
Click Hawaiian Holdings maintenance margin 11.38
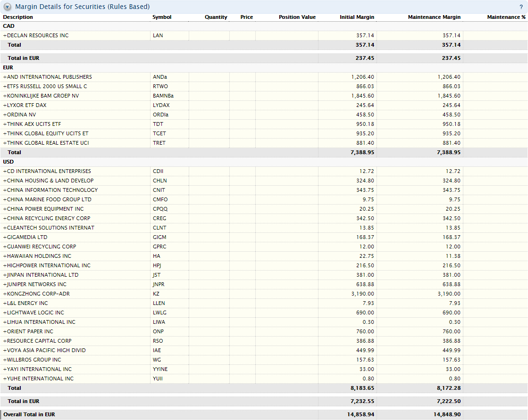[453, 256]
